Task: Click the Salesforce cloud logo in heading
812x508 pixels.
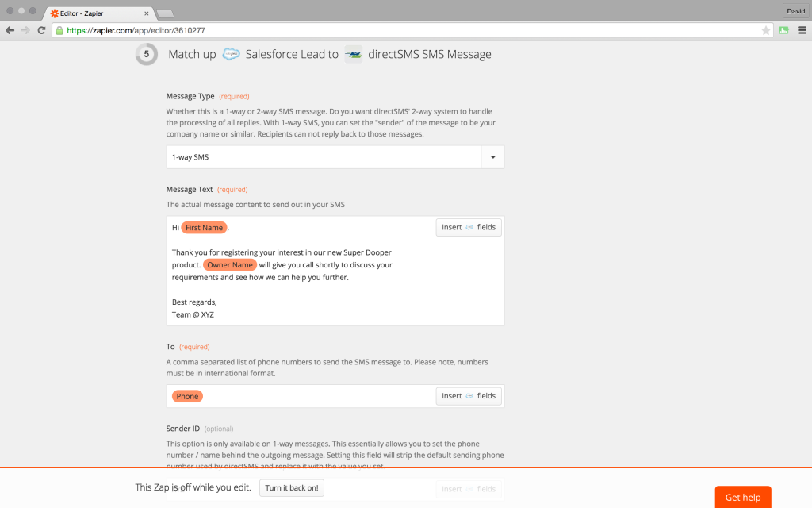Action: [x=231, y=54]
